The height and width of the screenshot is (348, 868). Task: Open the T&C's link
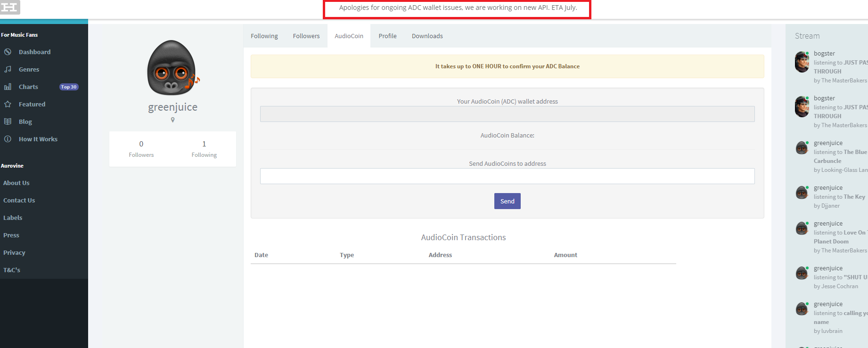click(12, 270)
